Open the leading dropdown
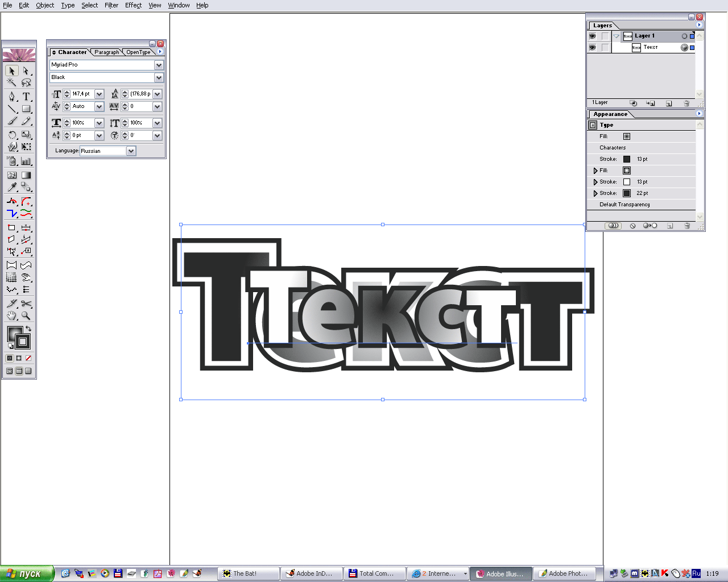This screenshot has width=728, height=582. click(x=157, y=94)
